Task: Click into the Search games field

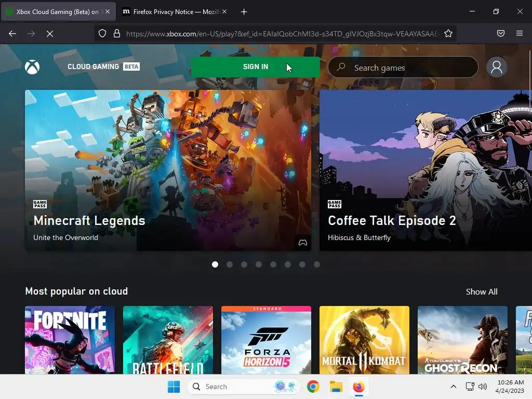Action: coord(403,67)
